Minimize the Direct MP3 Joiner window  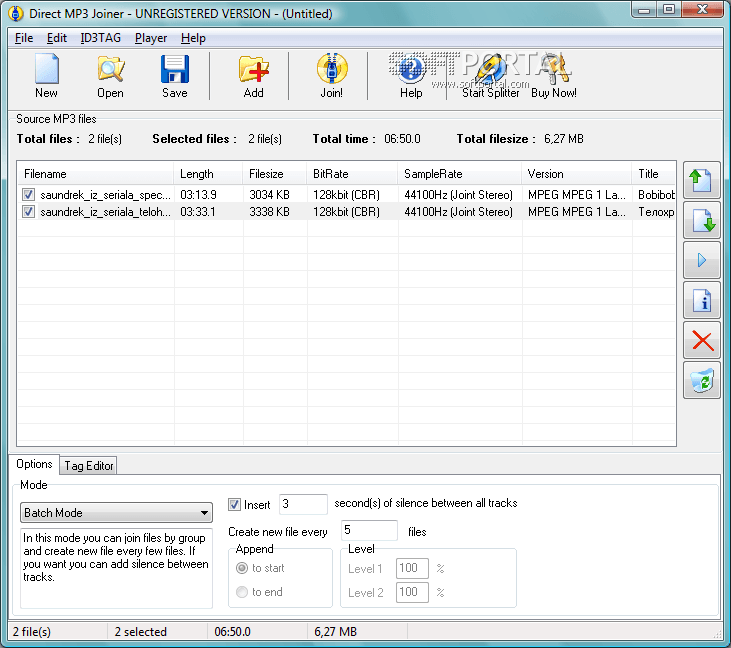pyautogui.click(x=644, y=9)
